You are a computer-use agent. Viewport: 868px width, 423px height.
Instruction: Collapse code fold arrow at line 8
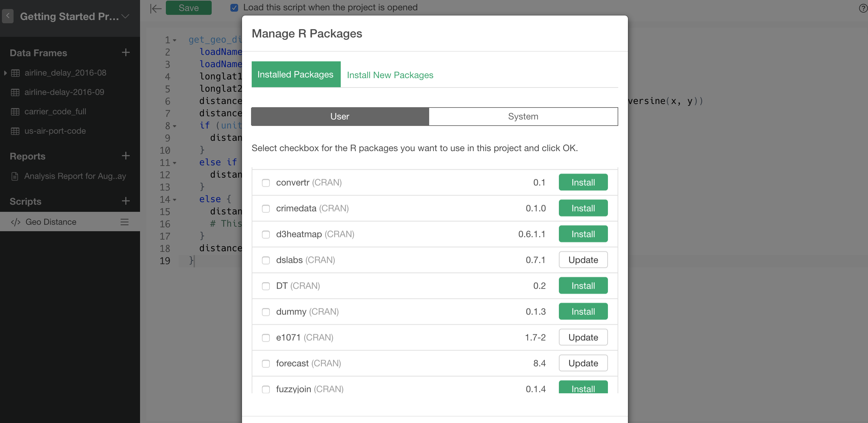175,126
